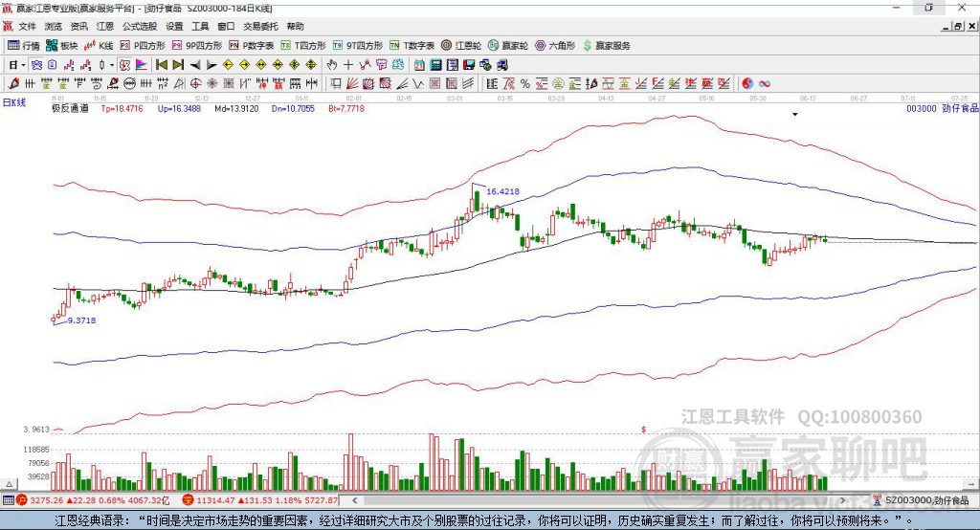
Task: Open the 工具 menu
Action: pyautogui.click(x=200, y=26)
